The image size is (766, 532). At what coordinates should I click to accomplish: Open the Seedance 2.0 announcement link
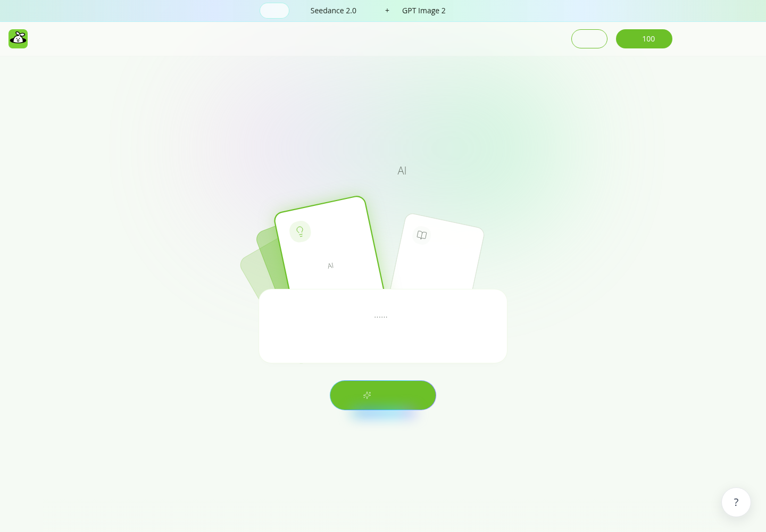334,11
